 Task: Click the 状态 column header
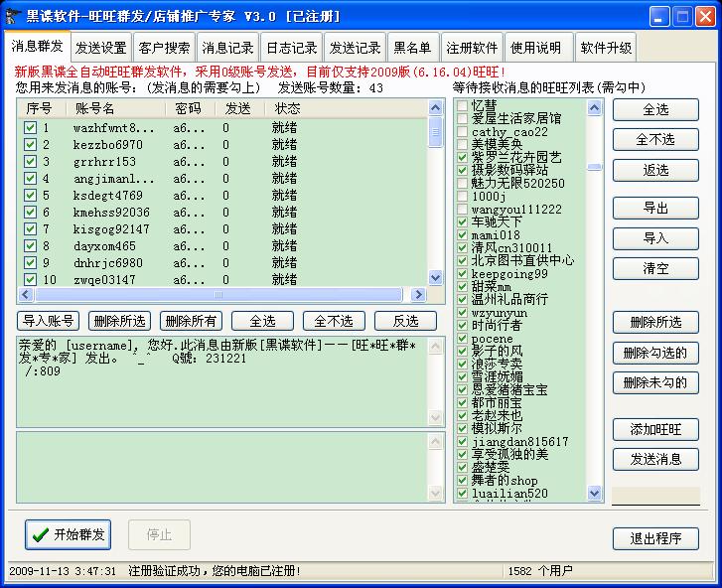point(346,108)
